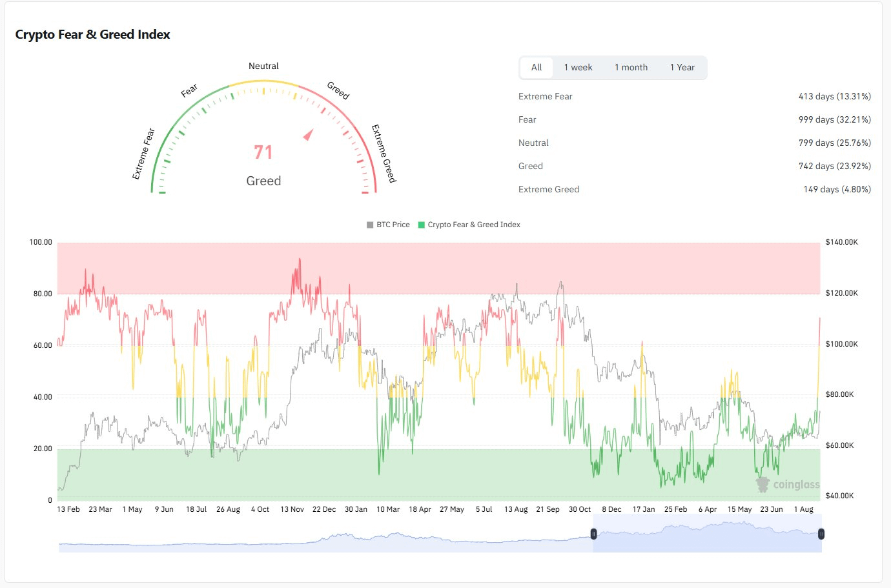Click the Extreme Fear row in statistics
This screenshot has width=891, height=588.
coord(695,96)
